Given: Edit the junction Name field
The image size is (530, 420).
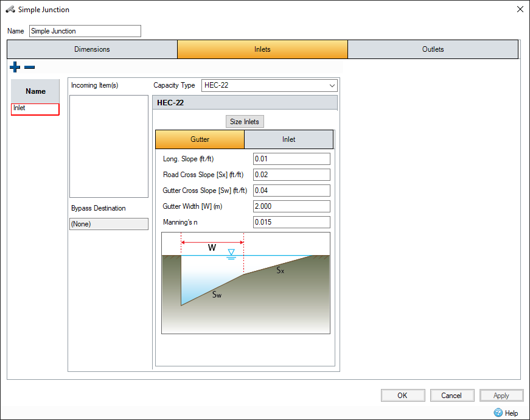Looking at the screenshot, I should pos(85,31).
